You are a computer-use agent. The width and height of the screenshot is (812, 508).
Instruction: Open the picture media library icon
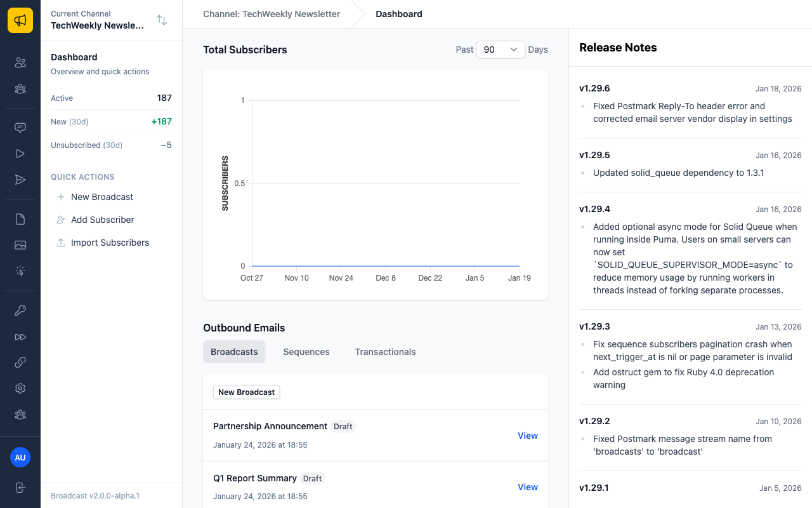(20, 245)
